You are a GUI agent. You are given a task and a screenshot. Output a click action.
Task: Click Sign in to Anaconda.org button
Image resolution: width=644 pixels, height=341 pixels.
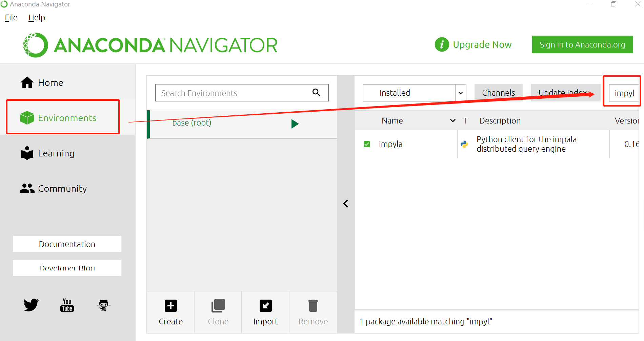tap(582, 44)
